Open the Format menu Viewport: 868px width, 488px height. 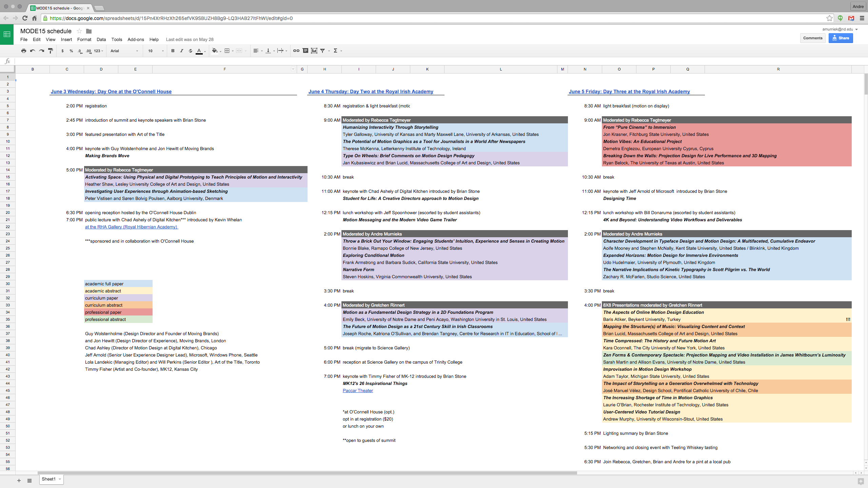(x=84, y=39)
